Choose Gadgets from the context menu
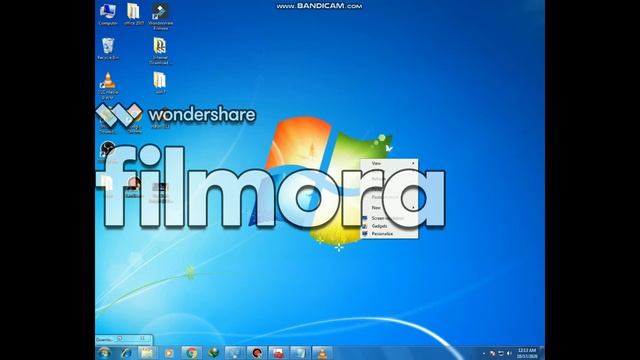 tap(389, 226)
